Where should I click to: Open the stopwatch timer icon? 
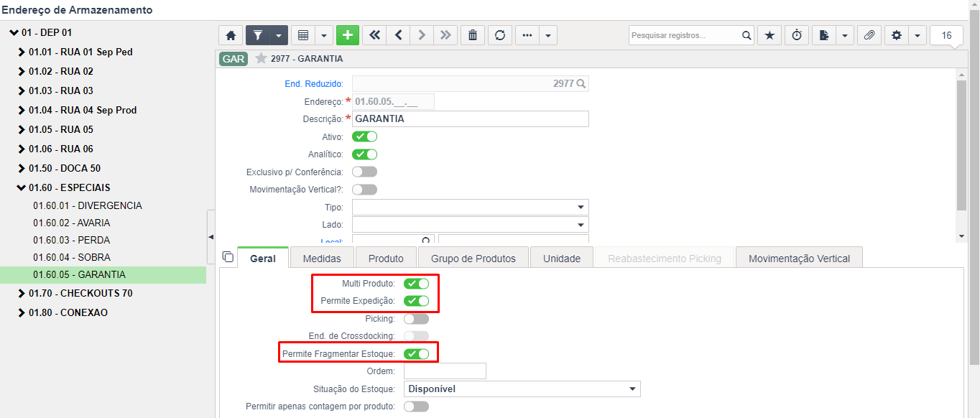click(797, 34)
